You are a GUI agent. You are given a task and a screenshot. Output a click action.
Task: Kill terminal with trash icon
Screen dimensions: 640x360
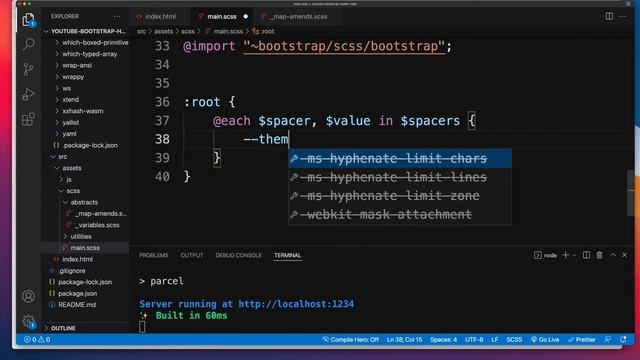click(599, 255)
